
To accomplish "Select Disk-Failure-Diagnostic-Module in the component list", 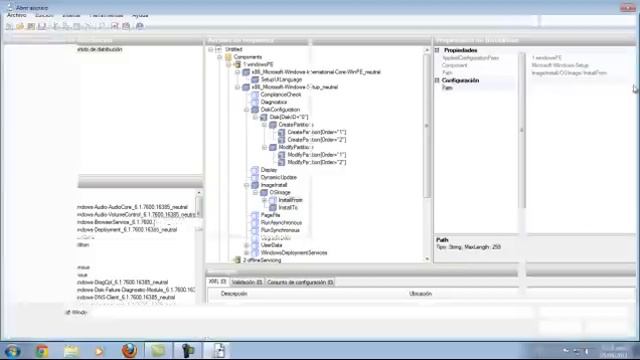I will (136, 290).
